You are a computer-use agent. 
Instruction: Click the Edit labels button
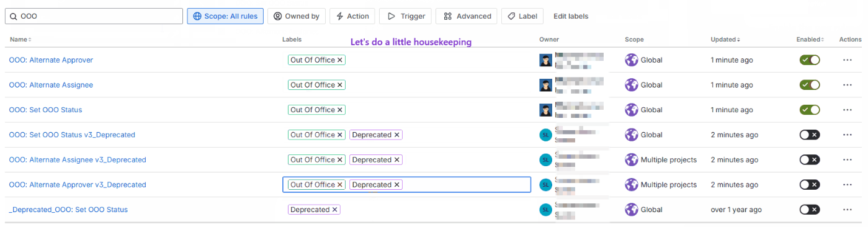[571, 16]
